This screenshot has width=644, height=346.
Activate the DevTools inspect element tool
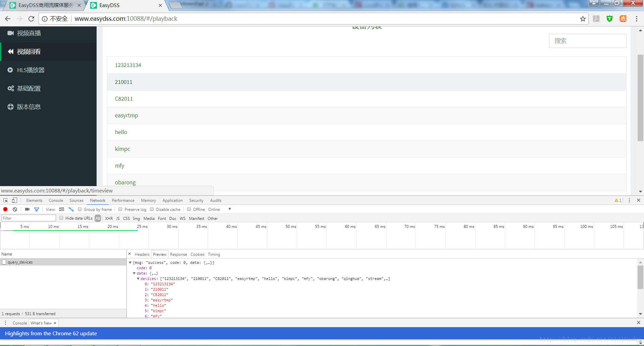6,200
